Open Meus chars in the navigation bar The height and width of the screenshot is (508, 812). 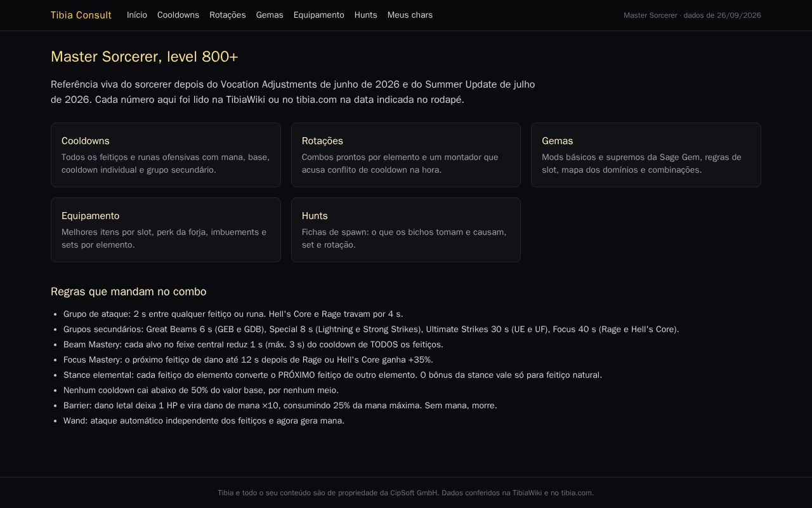410,15
